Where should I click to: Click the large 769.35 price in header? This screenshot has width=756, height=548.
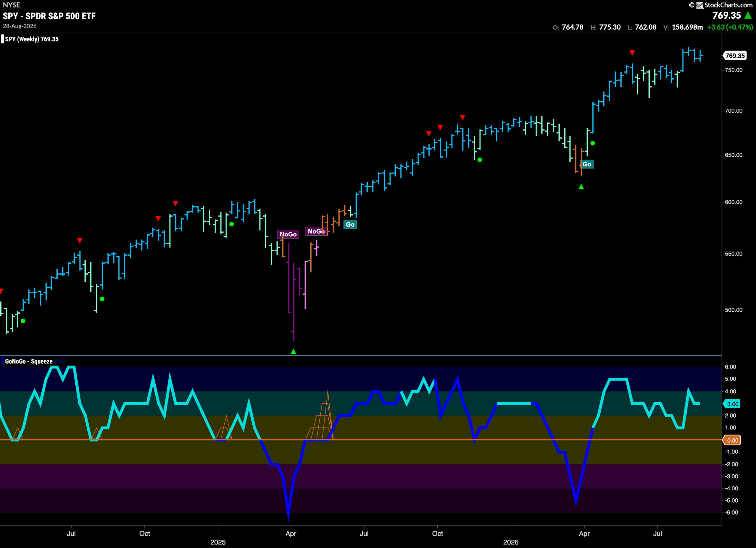coord(726,15)
